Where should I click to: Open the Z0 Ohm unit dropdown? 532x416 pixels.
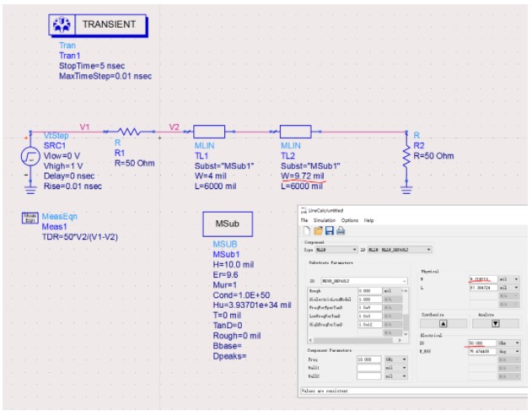(508, 343)
